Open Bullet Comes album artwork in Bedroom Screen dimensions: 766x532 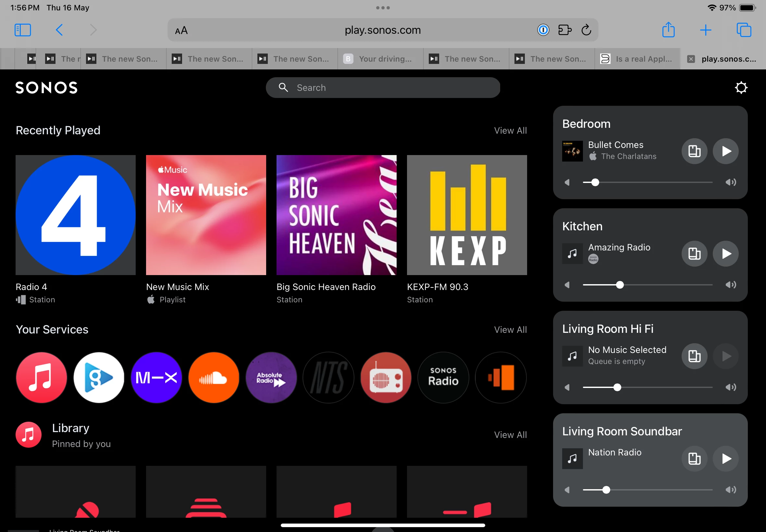572,151
